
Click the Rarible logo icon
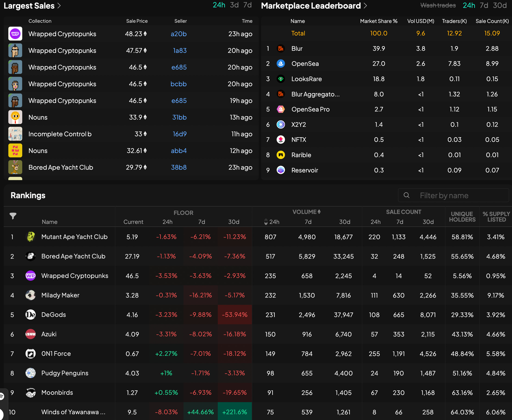(281, 155)
